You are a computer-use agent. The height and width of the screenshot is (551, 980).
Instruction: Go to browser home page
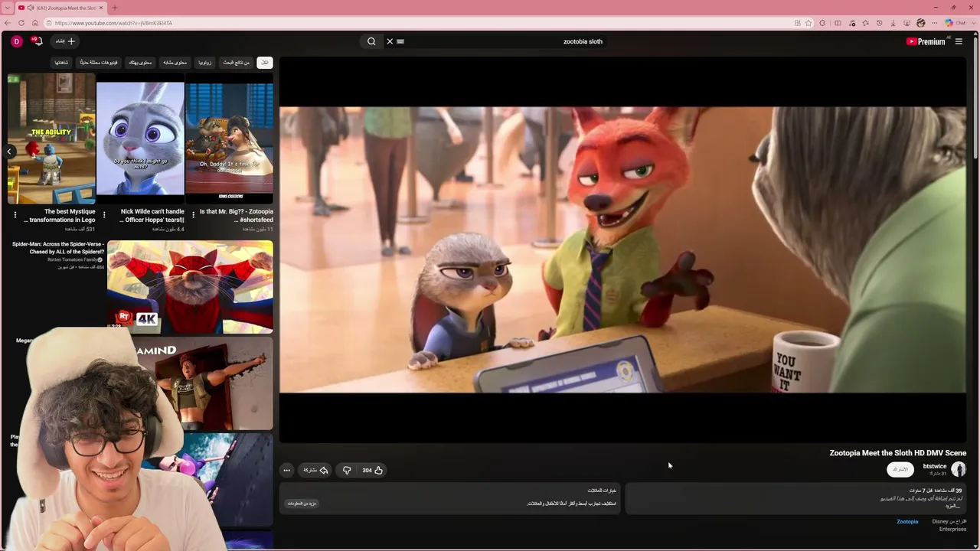coord(35,23)
